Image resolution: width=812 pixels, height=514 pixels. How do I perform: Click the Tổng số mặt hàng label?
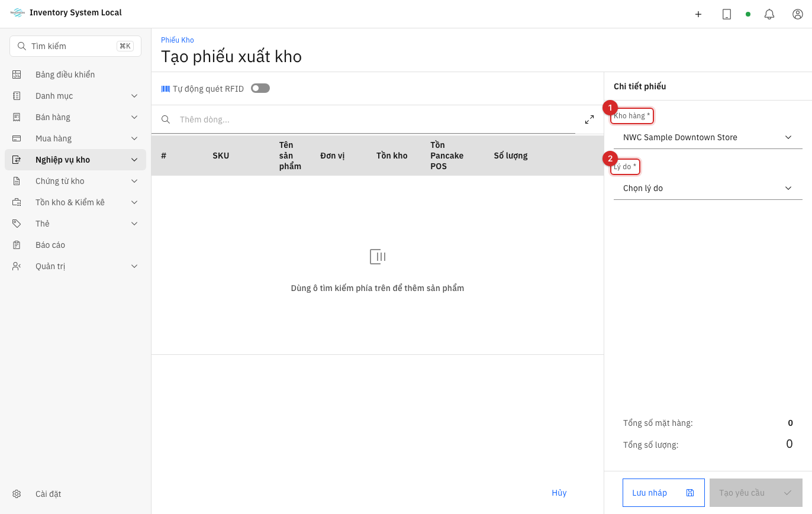click(x=658, y=423)
